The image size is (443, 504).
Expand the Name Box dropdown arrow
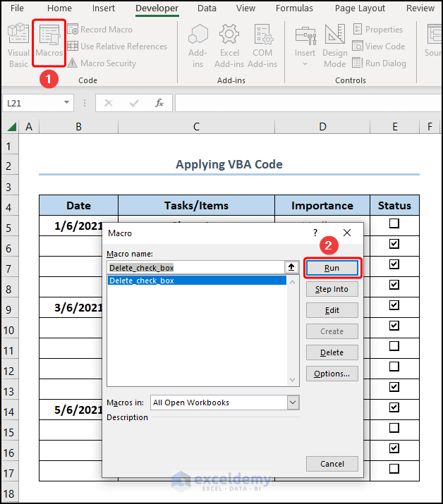(66, 102)
